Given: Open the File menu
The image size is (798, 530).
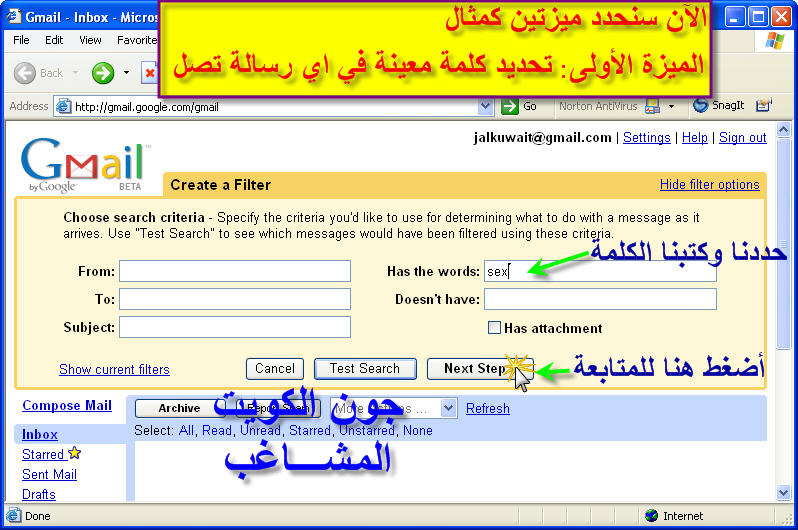Looking at the screenshot, I should [x=21, y=40].
